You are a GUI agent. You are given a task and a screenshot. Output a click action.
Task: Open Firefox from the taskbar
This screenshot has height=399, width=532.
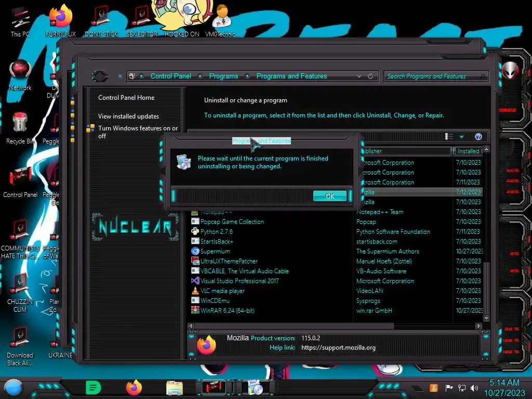pyautogui.click(x=134, y=388)
